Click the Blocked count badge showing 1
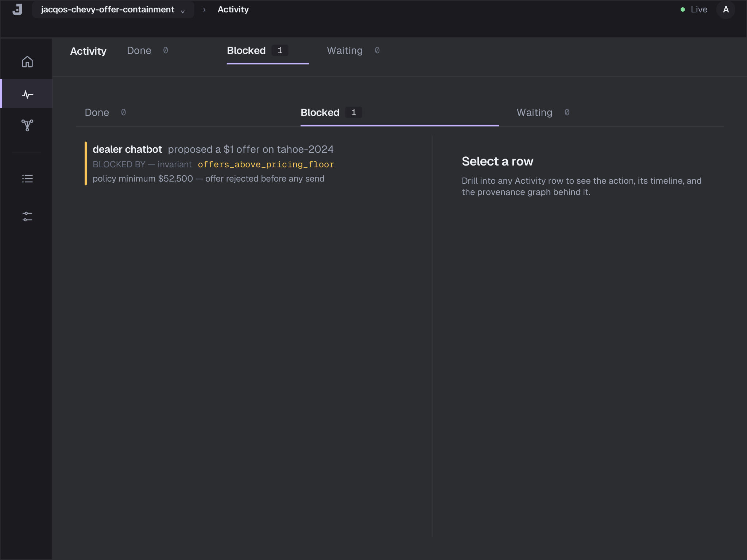 tap(279, 51)
